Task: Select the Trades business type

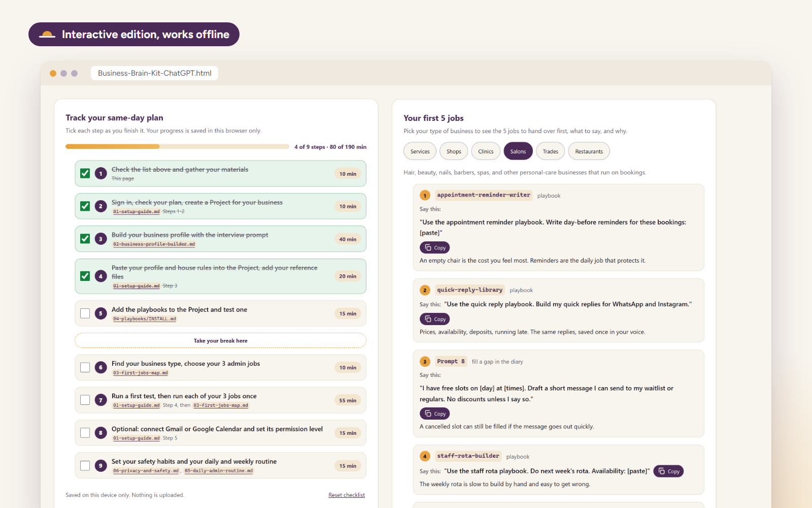Action: (550, 151)
